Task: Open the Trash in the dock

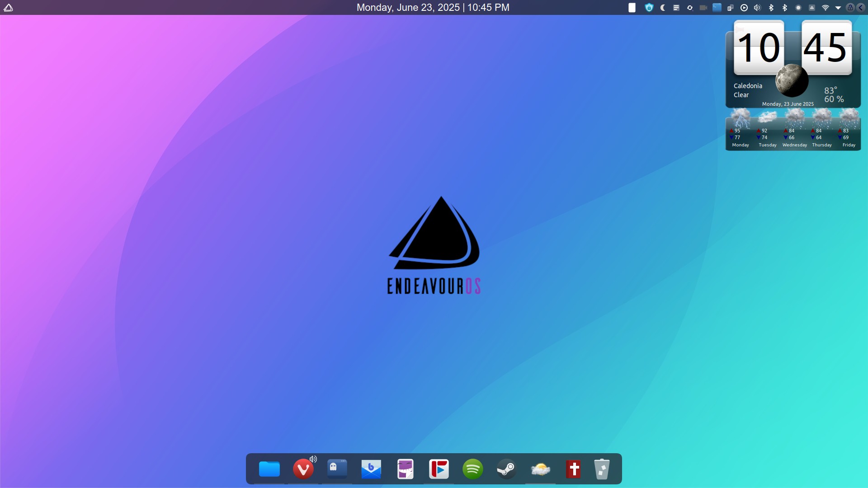Action: click(602, 469)
